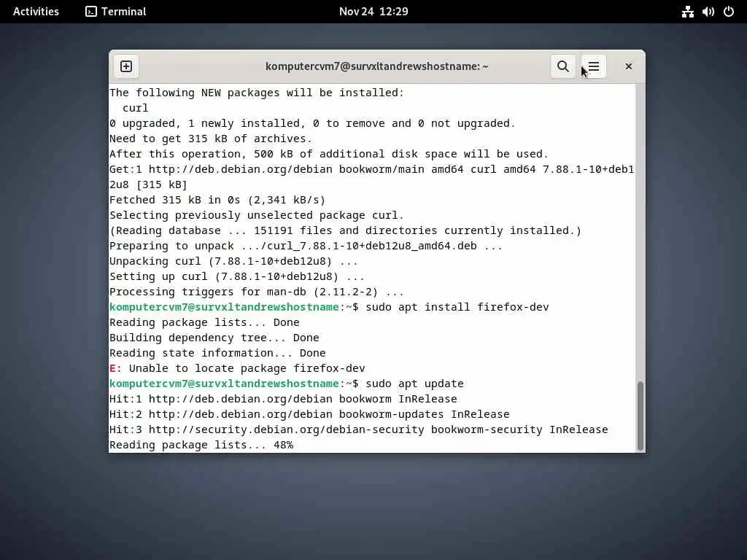Open the Activities overview

click(x=36, y=12)
